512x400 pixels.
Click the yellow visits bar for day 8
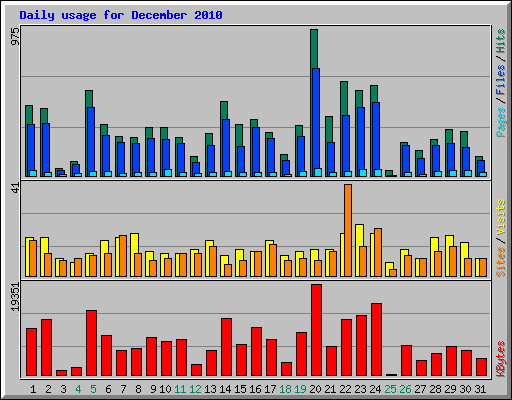pyautogui.click(x=134, y=243)
